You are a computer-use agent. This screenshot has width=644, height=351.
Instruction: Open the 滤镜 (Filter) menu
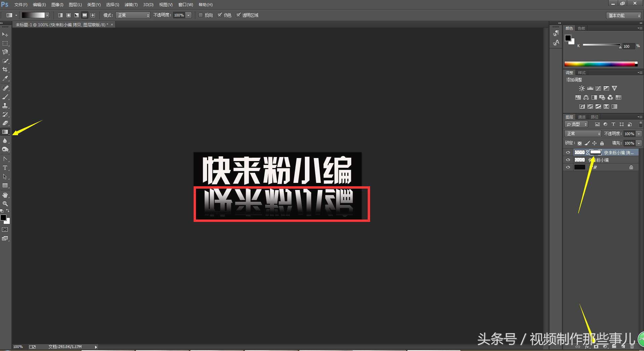click(131, 4)
